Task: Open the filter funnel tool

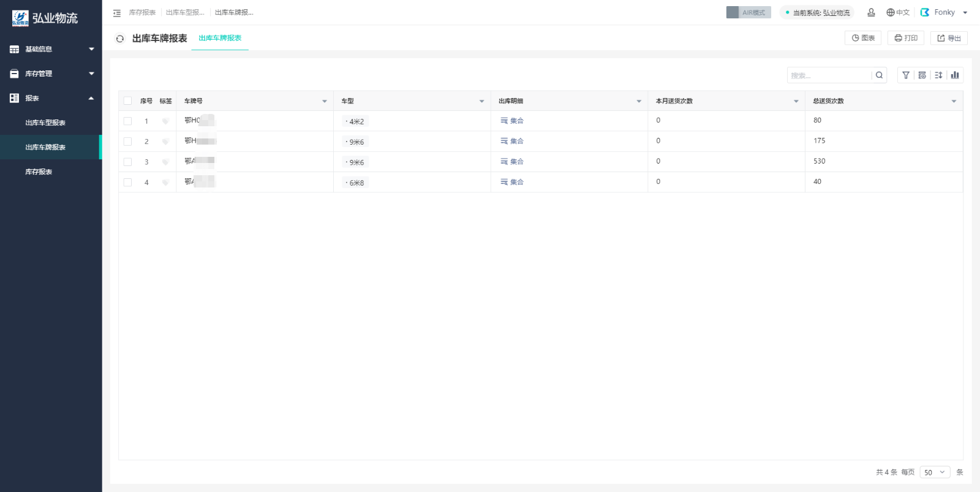Action: click(906, 75)
